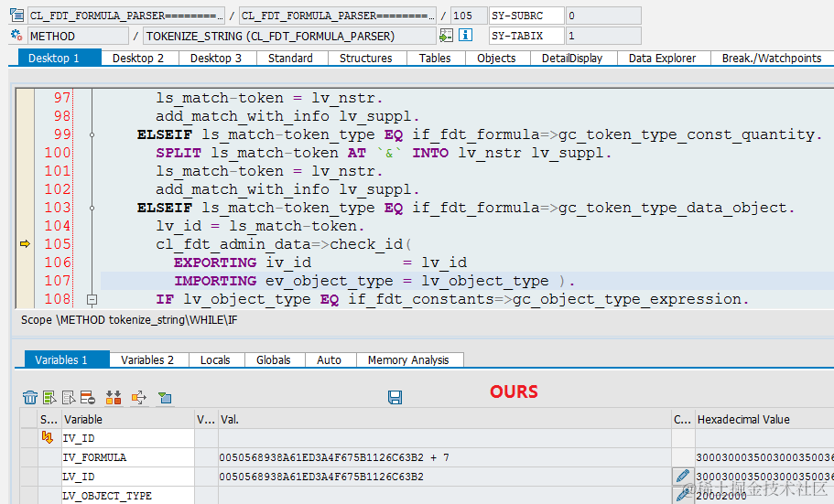Open the Standard tab
The image size is (834, 504).
(x=290, y=58)
